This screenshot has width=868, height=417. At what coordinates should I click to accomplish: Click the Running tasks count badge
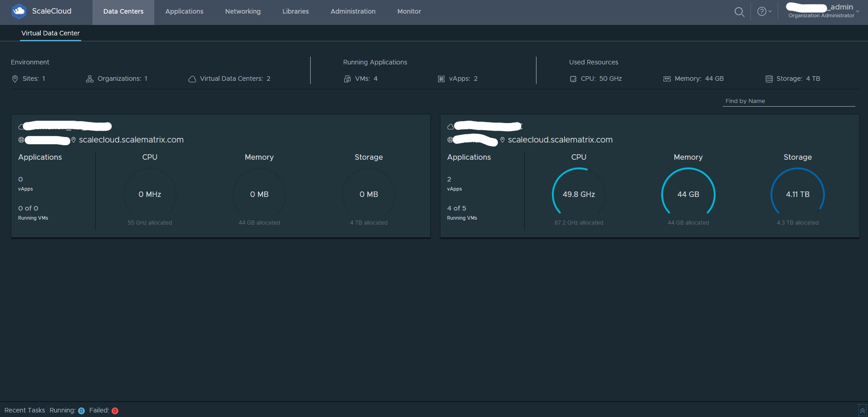[x=81, y=411]
